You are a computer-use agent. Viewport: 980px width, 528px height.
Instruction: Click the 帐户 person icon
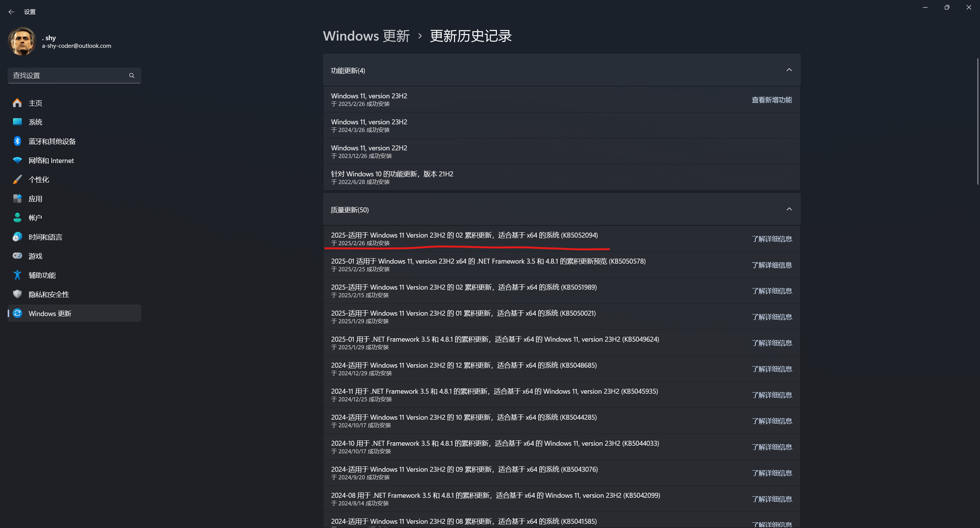pyautogui.click(x=17, y=217)
